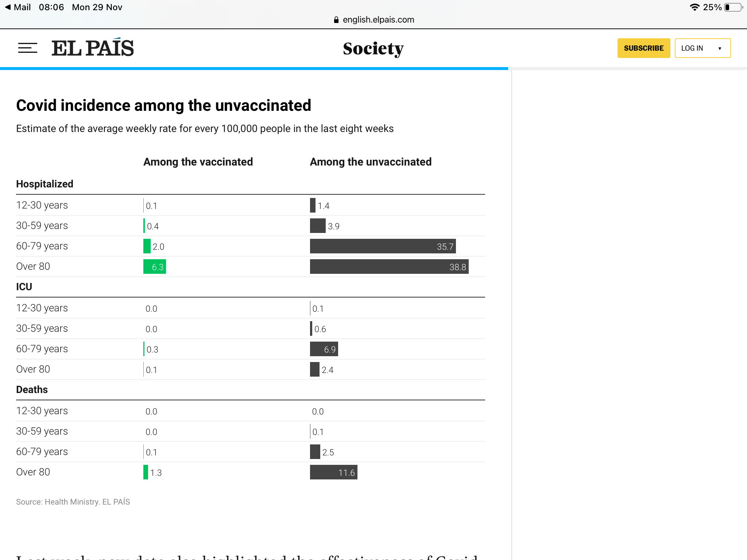Image resolution: width=747 pixels, height=560 pixels.
Task: Click the green 6.3 vaccinated bar
Action: coord(155,267)
